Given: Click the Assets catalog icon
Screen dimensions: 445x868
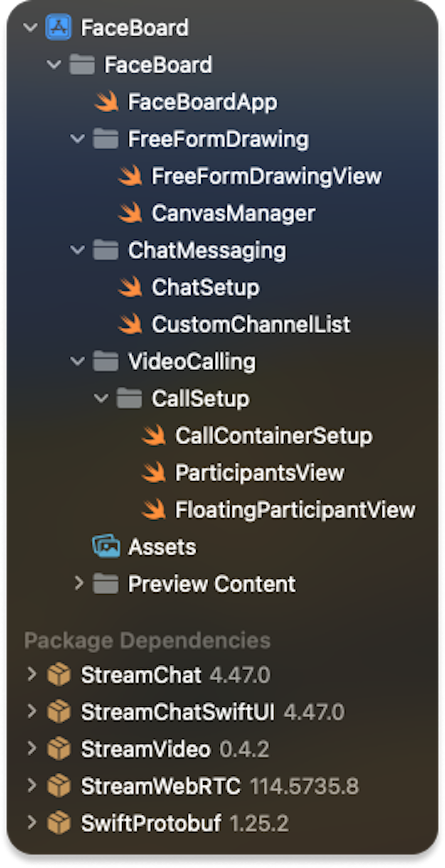Looking at the screenshot, I should tap(106, 546).
